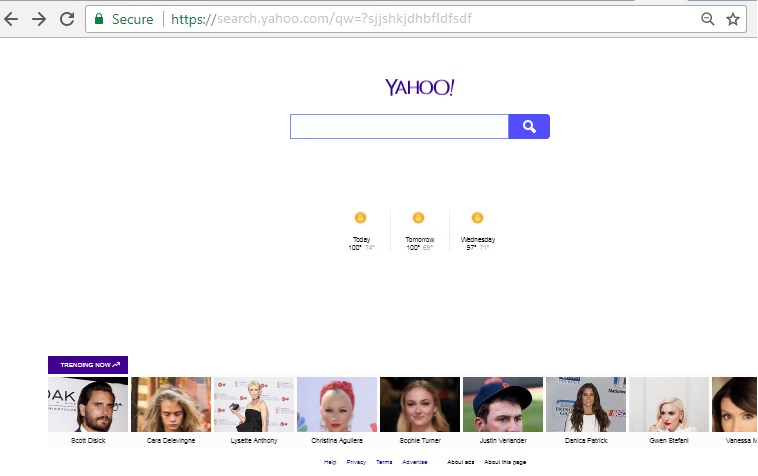Reload the current page

point(67,19)
